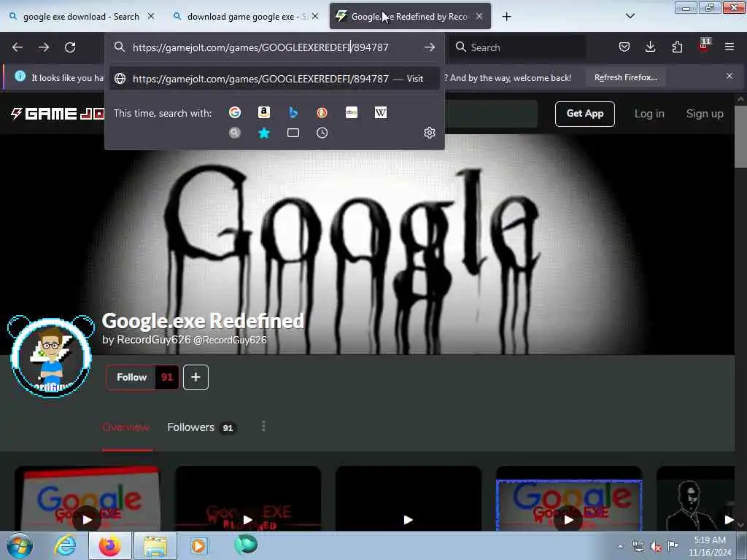The image size is (747, 560).
Task: Open RecordGuy626 avatar profile image
Action: click(52, 357)
